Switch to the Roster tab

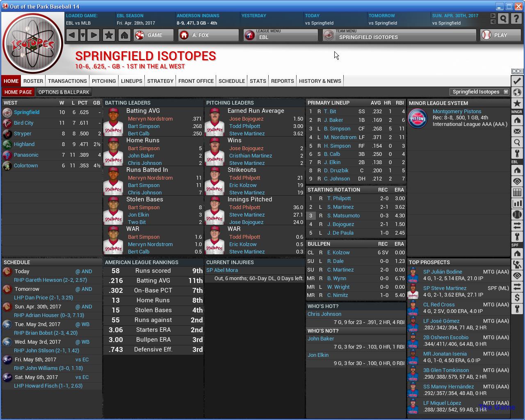coord(33,81)
